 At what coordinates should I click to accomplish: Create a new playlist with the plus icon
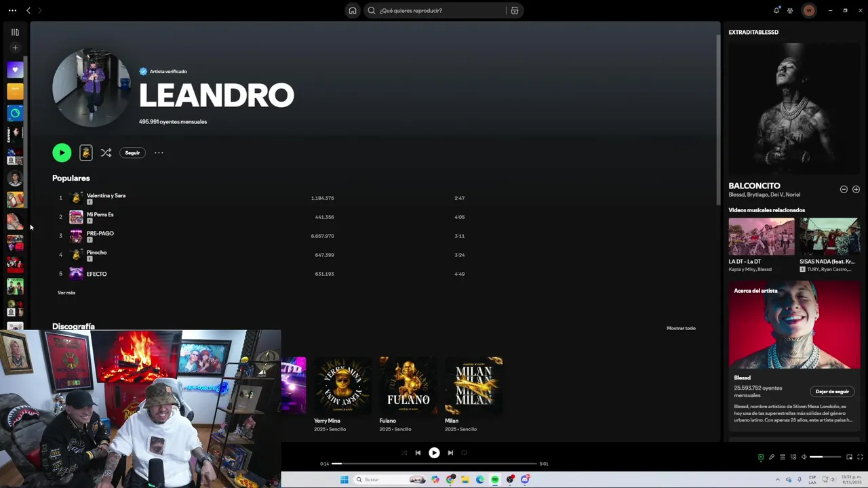pos(15,47)
